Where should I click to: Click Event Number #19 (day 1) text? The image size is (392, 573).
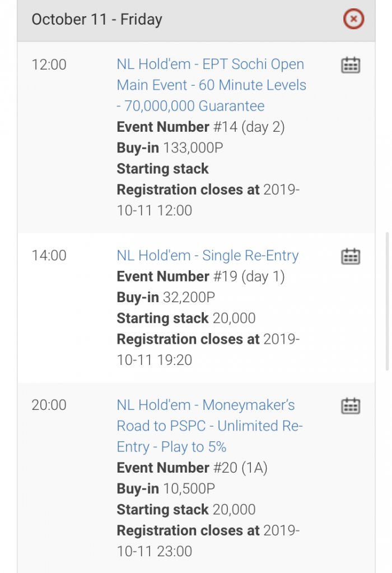tap(200, 277)
